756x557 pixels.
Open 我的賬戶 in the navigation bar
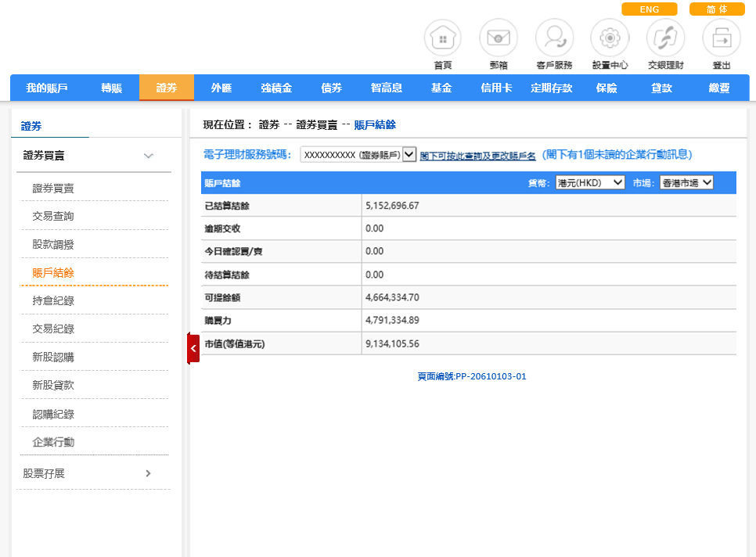47,88
